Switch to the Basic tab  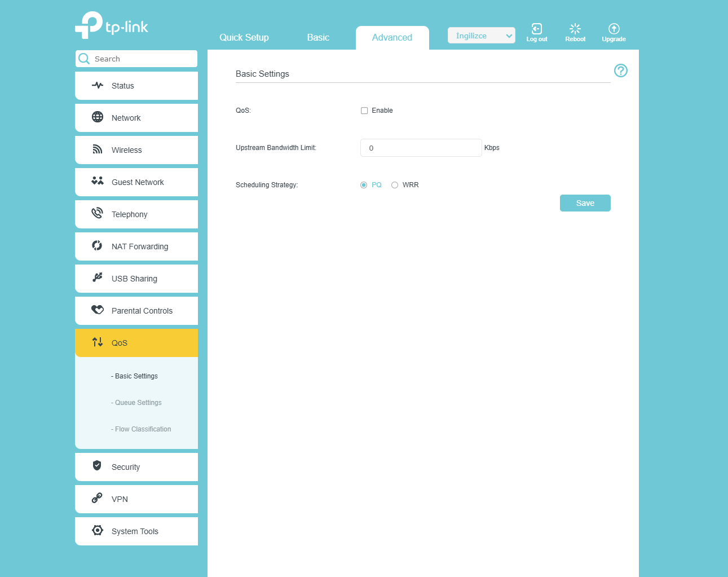point(318,37)
